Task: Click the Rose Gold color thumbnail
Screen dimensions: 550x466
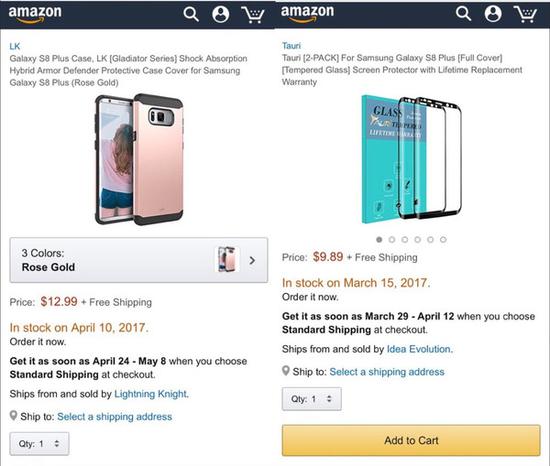Action: 227,259
